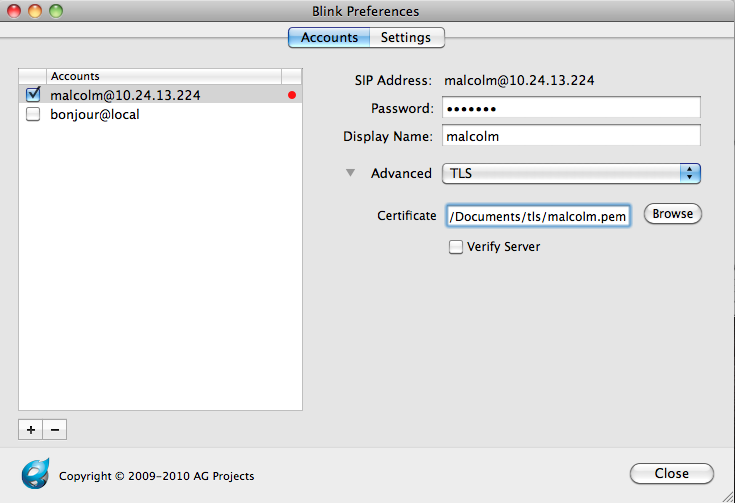
Task: Open the TLS advanced dropdown
Action: click(571, 173)
